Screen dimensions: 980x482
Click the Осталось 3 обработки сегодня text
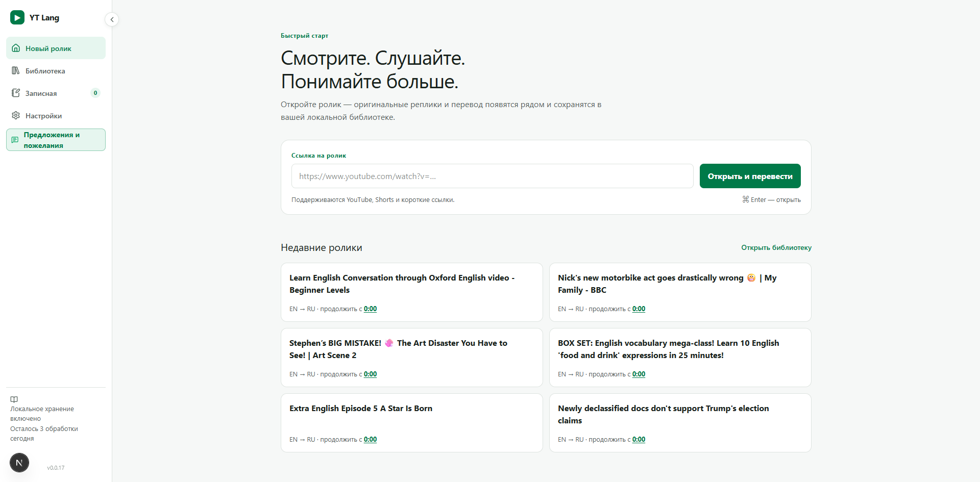pyautogui.click(x=44, y=434)
